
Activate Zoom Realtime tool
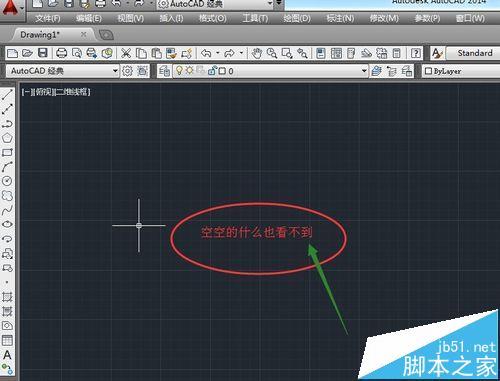point(272,53)
